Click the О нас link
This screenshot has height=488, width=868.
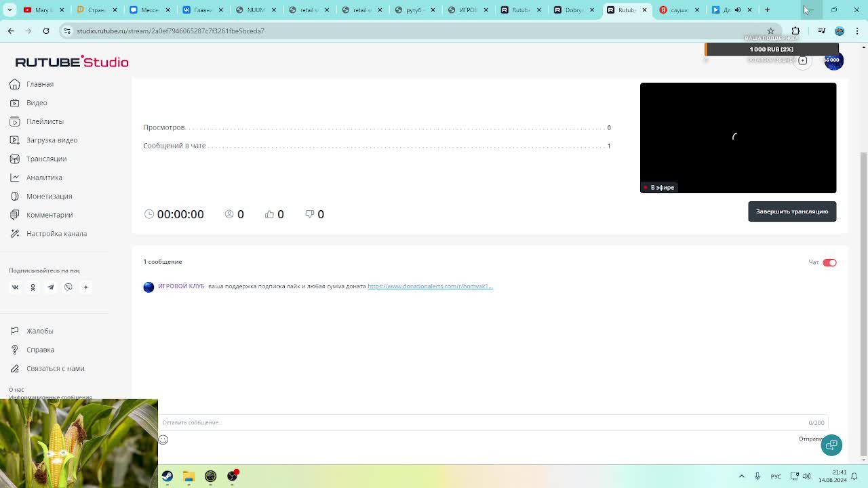click(x=16, y=390)
